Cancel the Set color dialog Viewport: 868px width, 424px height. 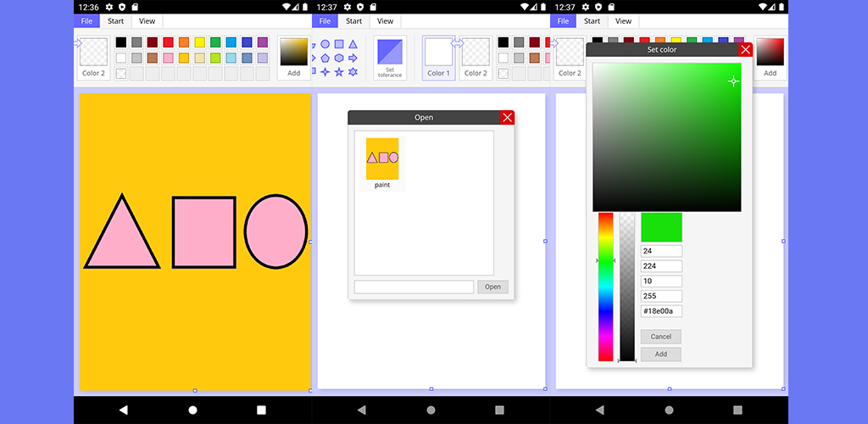tap(660, 337)
